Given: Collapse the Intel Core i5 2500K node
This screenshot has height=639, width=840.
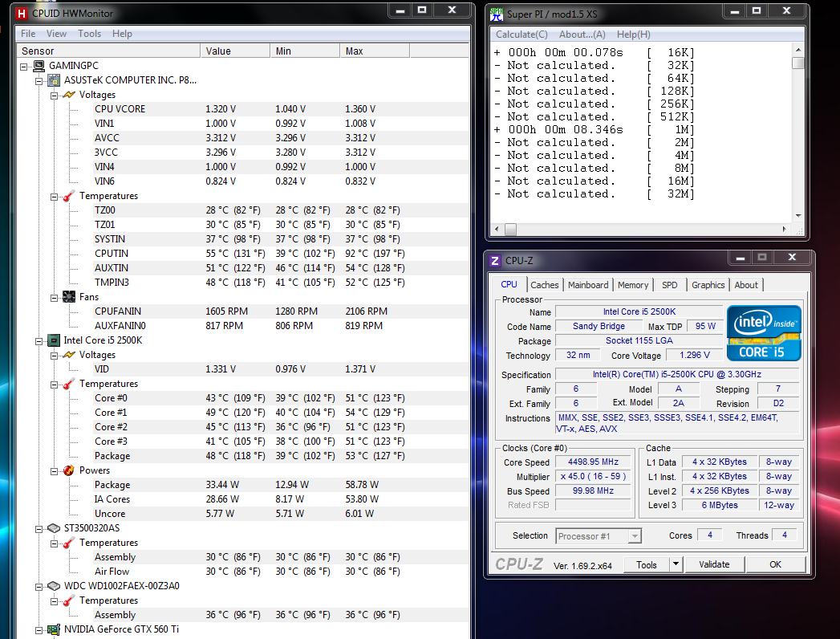Looking at the screenshot, I should (39, 340).
